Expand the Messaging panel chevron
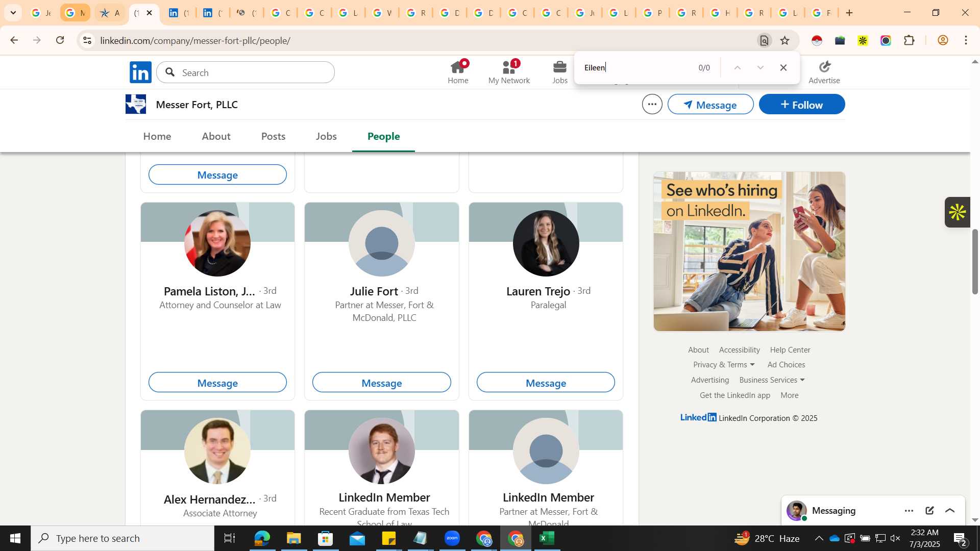 pyautogui.click(x=950, y=511)
